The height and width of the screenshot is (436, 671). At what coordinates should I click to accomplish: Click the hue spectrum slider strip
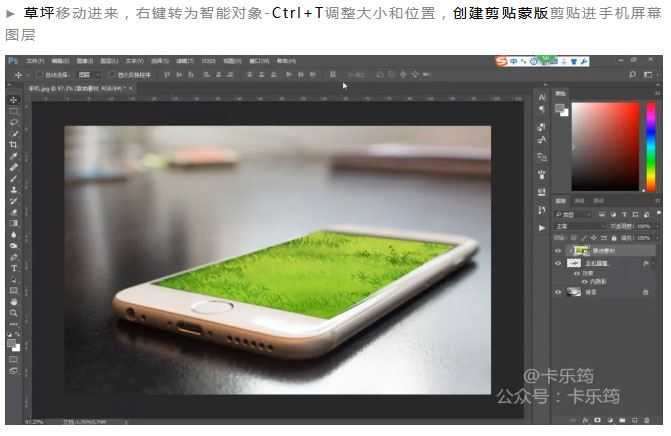point(651,145)
